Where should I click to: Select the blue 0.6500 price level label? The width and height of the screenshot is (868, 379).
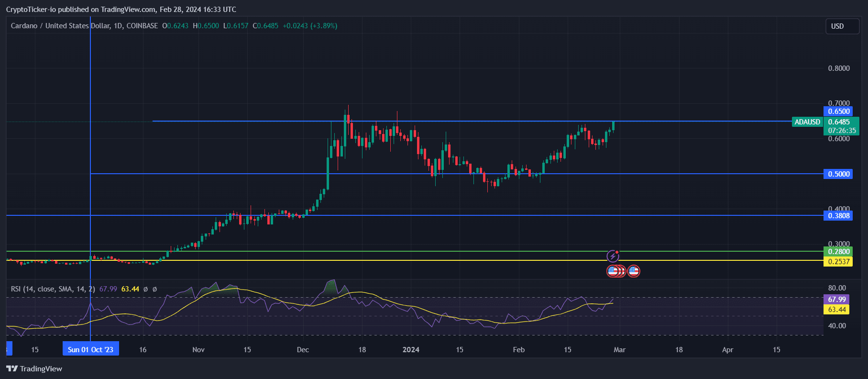point(838,111)
